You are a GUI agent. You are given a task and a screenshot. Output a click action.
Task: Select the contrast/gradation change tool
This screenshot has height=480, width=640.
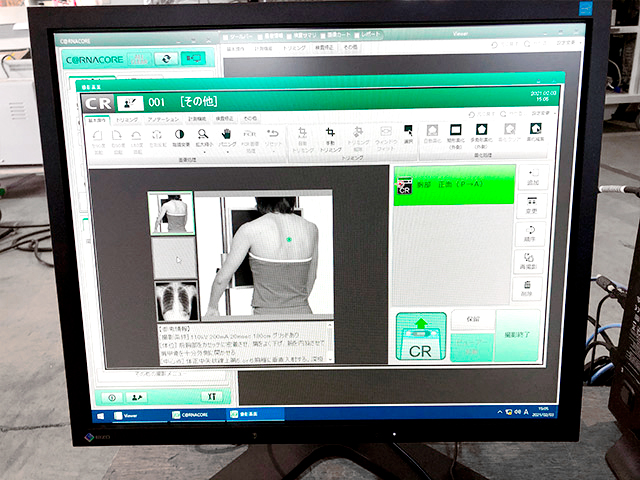(x=179, y=134)
